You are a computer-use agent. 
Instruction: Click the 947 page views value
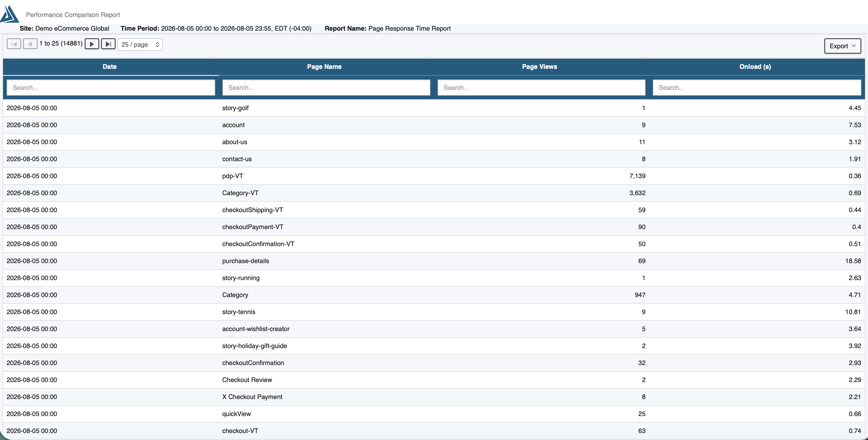coord(640,295)
